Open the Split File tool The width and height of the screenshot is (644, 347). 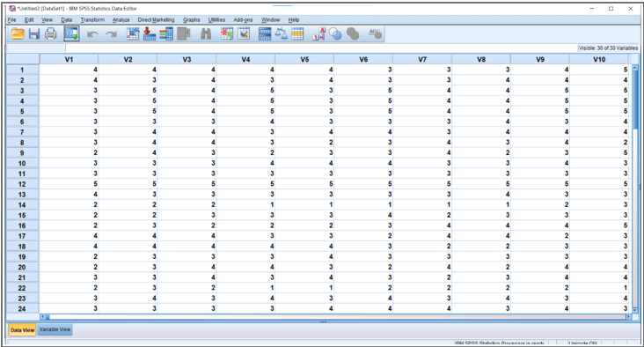[265, 33]
